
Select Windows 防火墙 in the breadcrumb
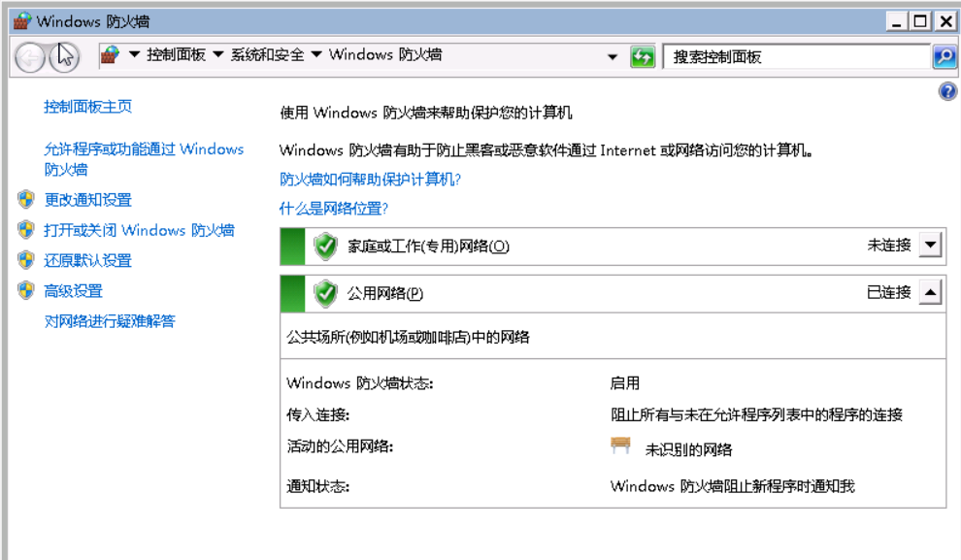point(385,54)
